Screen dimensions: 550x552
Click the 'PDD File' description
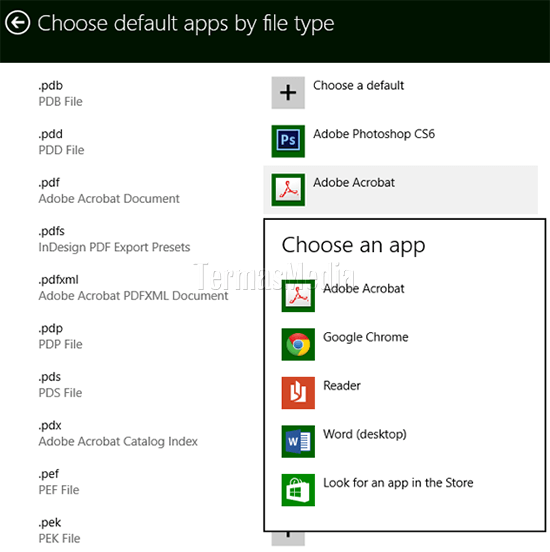(61, 150)
